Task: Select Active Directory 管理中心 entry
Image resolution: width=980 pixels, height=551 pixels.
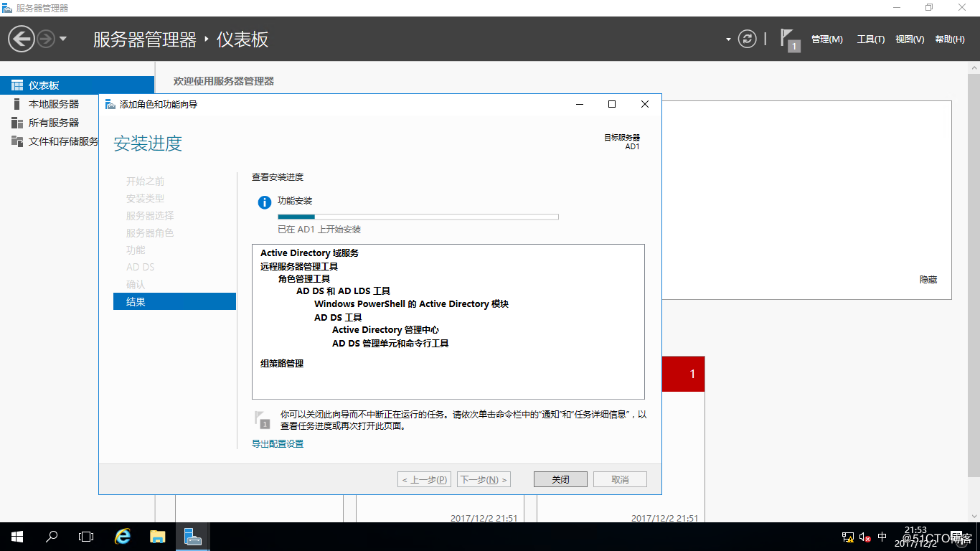Action: 385,330
